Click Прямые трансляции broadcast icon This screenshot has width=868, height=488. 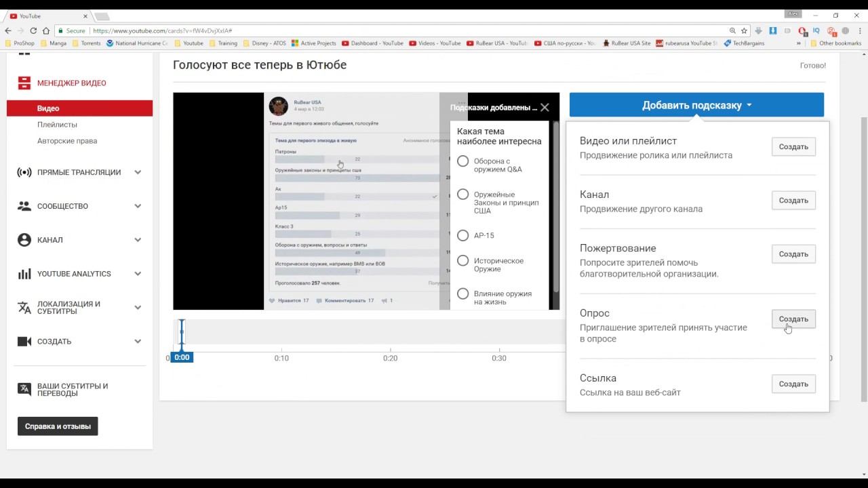pyautogui.click(x=24, y=172)
